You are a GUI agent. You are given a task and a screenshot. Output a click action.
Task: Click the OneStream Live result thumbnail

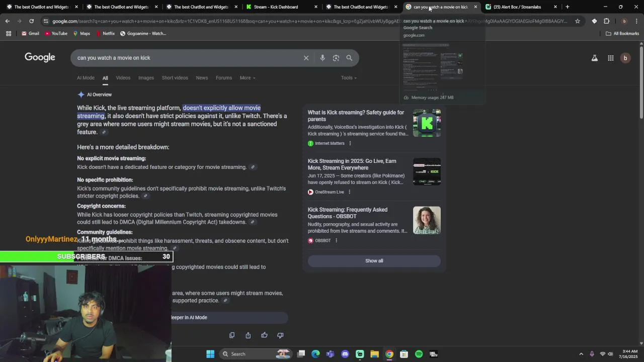pos(427,171)
